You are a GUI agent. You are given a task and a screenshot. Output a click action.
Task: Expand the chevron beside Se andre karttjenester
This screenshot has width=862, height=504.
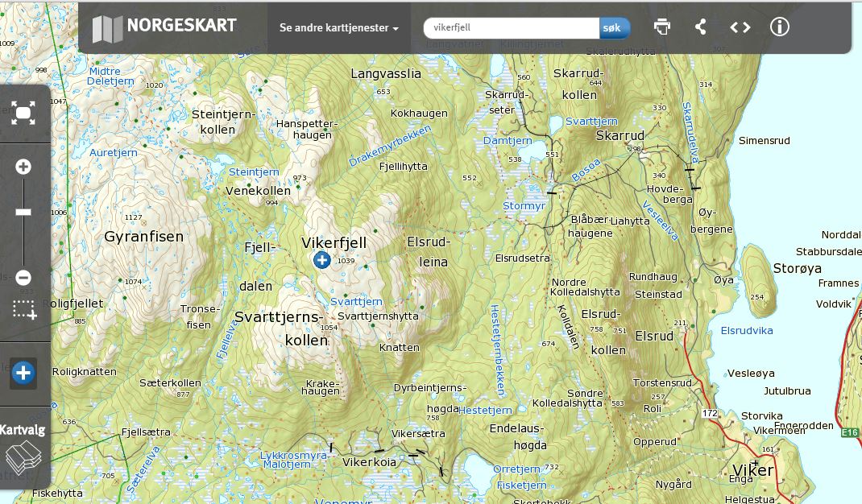pyautogui.click(x=394, y=27)
